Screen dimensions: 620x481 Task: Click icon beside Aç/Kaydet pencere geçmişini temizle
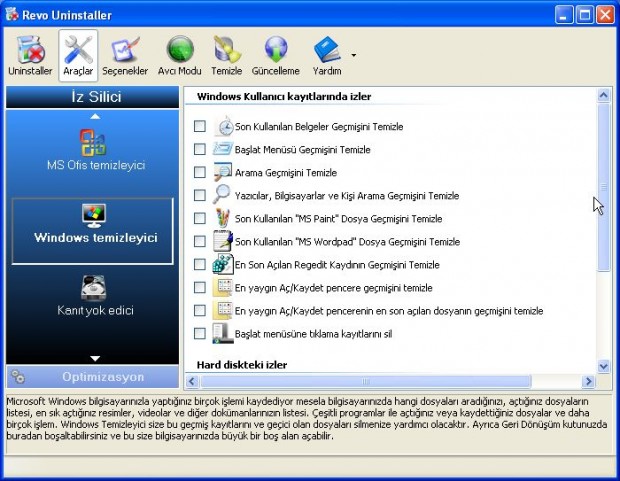[x=223, y=287]
